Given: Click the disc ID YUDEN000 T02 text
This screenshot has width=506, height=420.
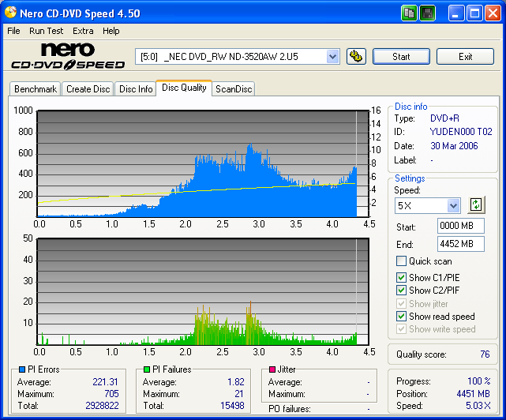Looking at the screenshot, I should 461,132.
